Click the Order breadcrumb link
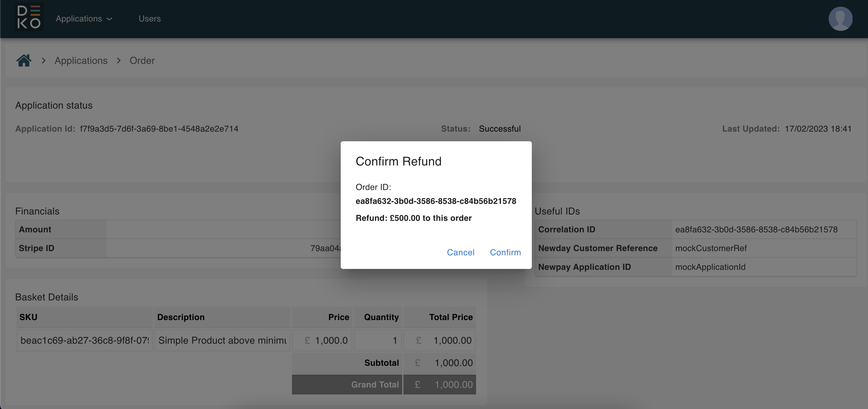 click(142, 61)
